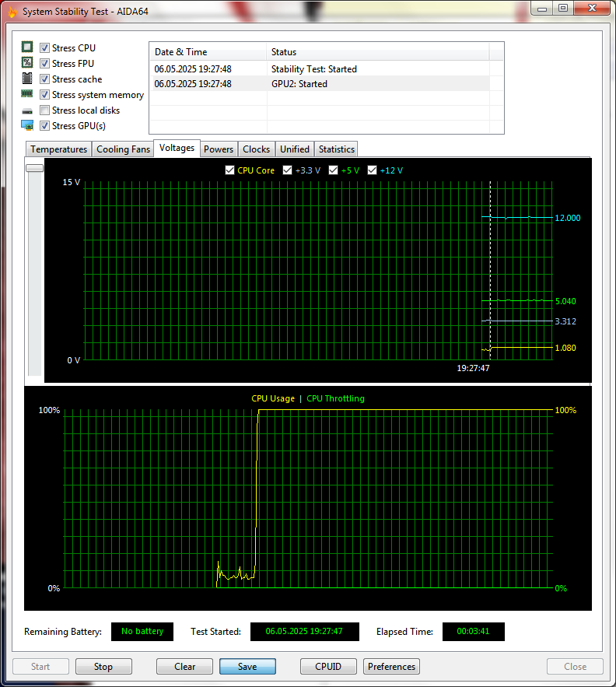Screen dimensions: 616x687
Task: Hide the +3.3 V graph line
Action: pyautogui.click(x=288, y=170)
